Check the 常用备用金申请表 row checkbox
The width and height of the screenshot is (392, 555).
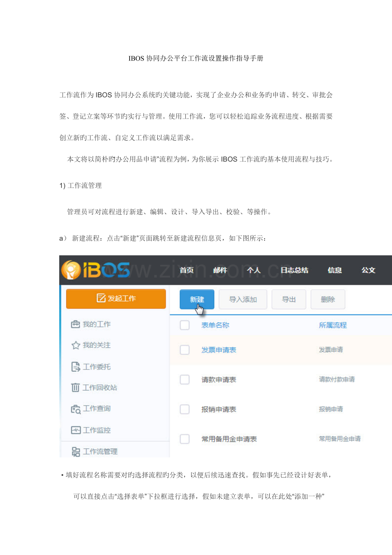click(184, 439)
